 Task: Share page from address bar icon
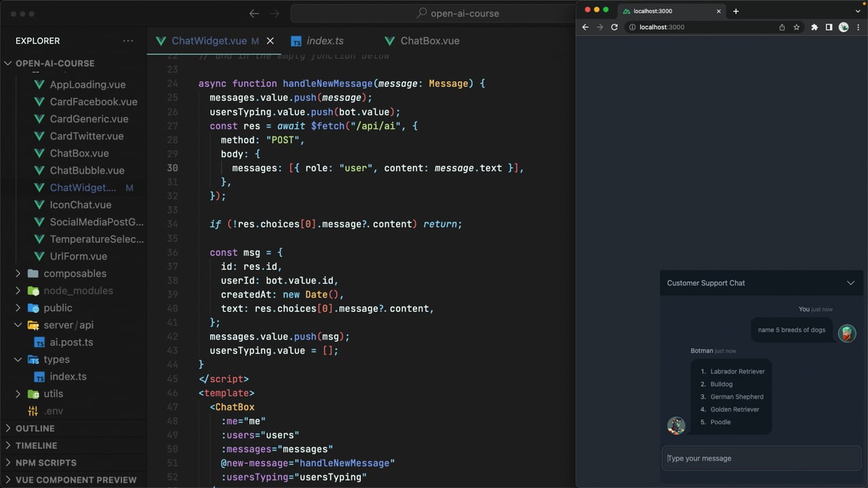(782, 27)
